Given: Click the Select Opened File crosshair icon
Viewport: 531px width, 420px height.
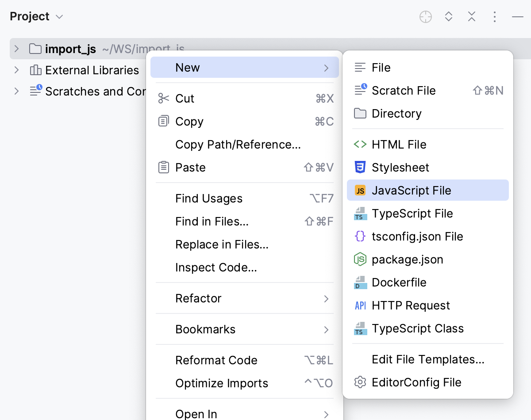Looking at the screenshot, I should (x=425, y=16).
